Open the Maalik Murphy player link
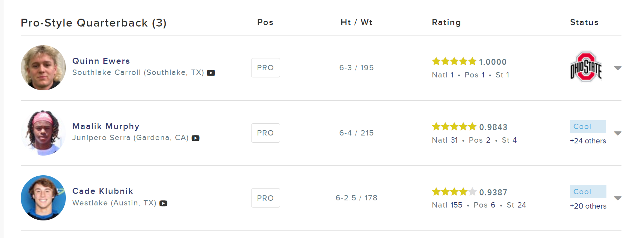The height and width of the screenshot is (238, 644). pos(106,126)
